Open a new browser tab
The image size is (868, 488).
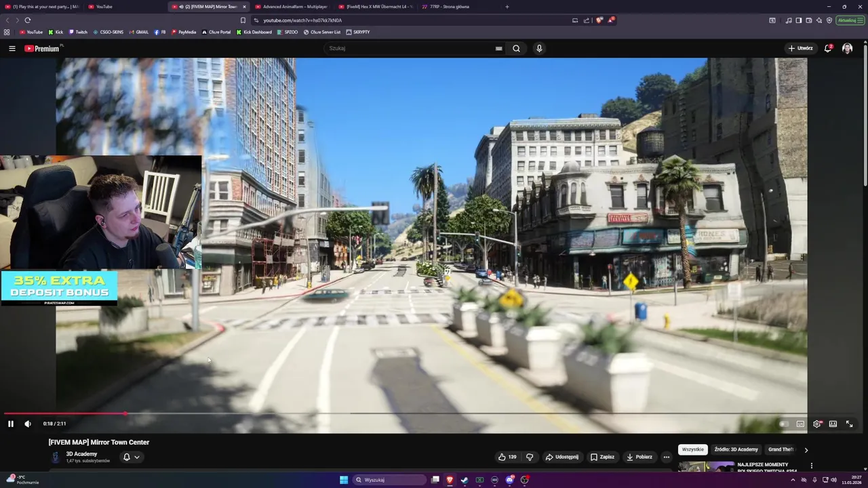click(x=507, y=7)
